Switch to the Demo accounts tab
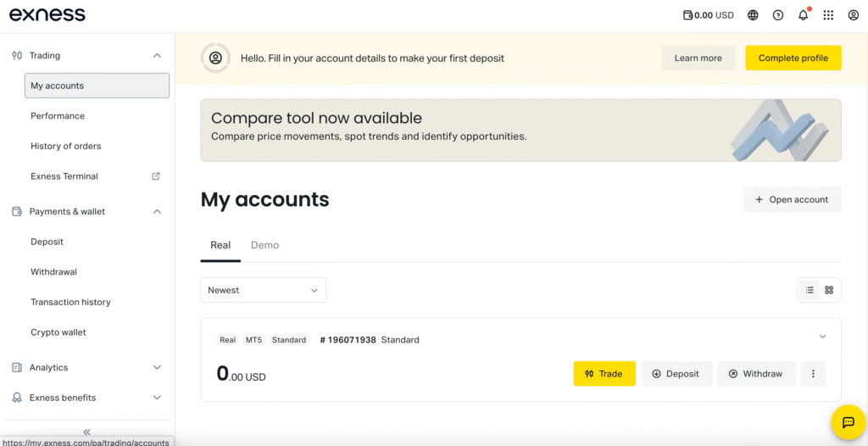Screen dimensions: 868x446 264,245
